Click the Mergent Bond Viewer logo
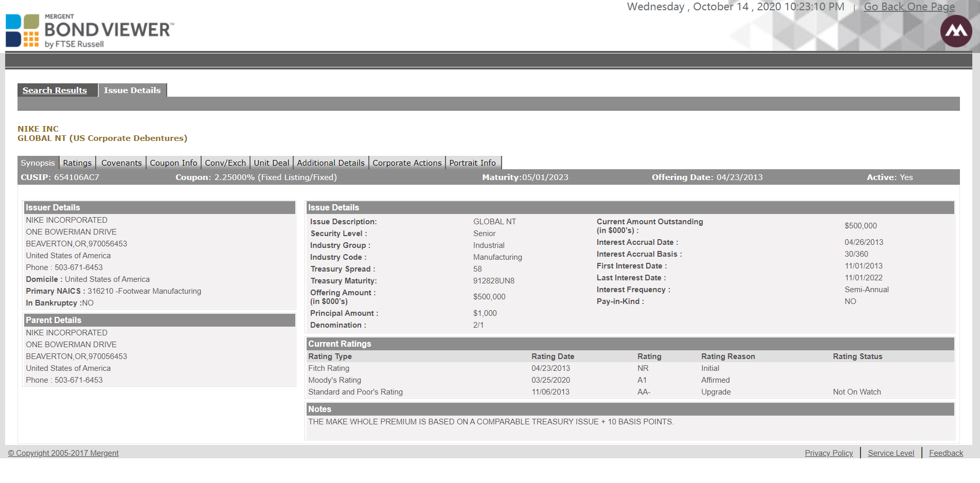The width and height of the screenshot is (980, 483). tap(90, 31)
